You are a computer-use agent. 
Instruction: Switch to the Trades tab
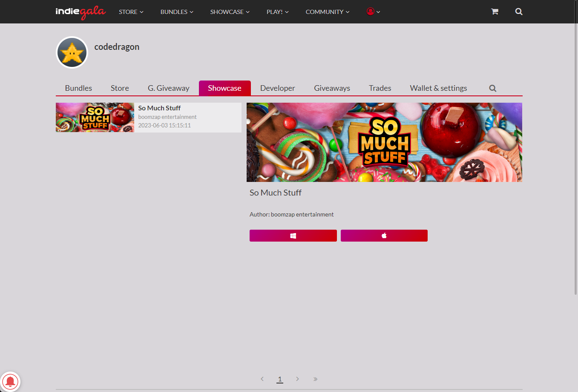[380, 88]
